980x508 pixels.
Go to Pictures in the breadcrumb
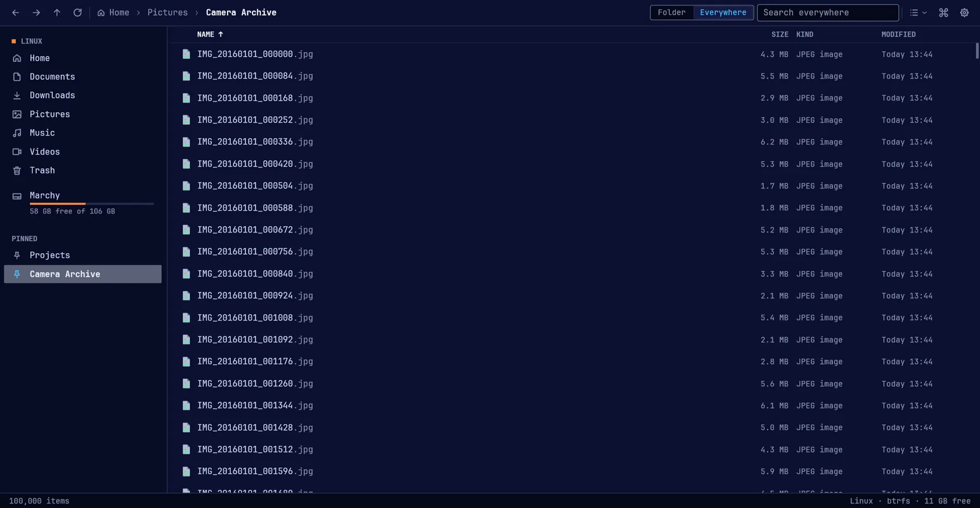point(167,13)
